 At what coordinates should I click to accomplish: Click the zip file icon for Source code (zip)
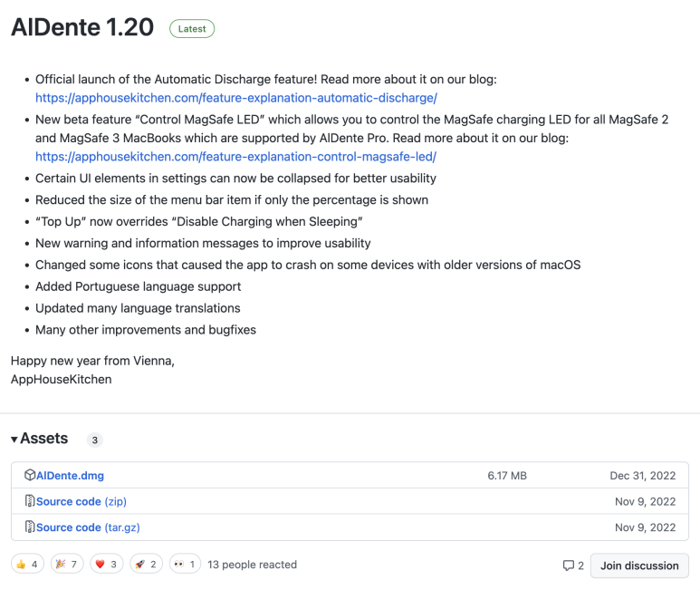tap(30, 501)
